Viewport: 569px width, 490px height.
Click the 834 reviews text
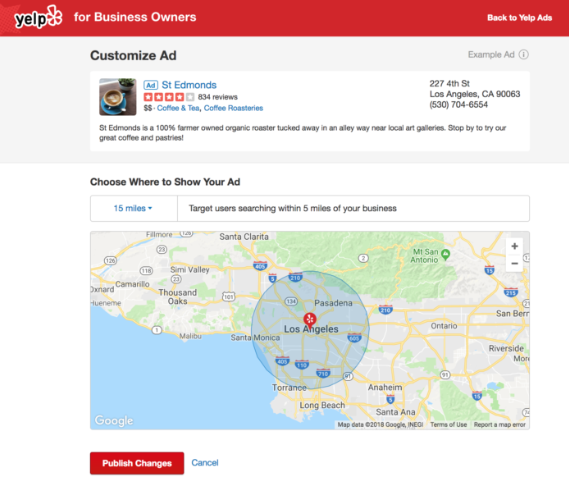217,97
